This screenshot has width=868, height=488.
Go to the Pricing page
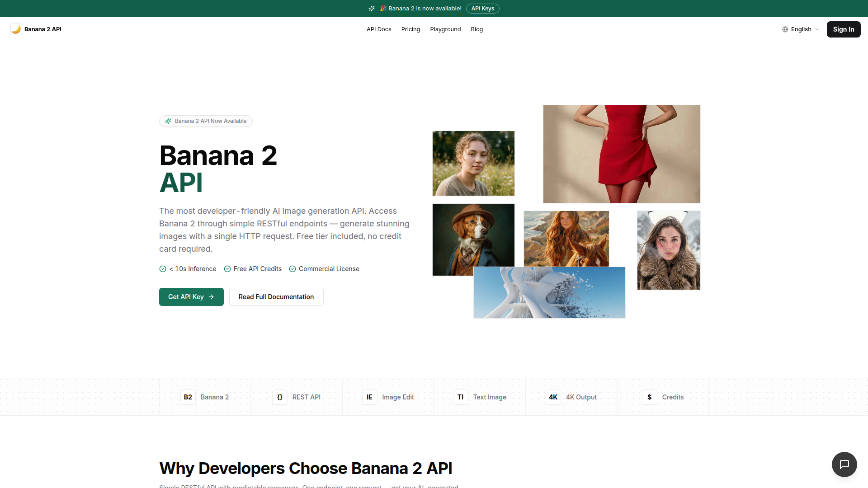[x=410, y=29]
